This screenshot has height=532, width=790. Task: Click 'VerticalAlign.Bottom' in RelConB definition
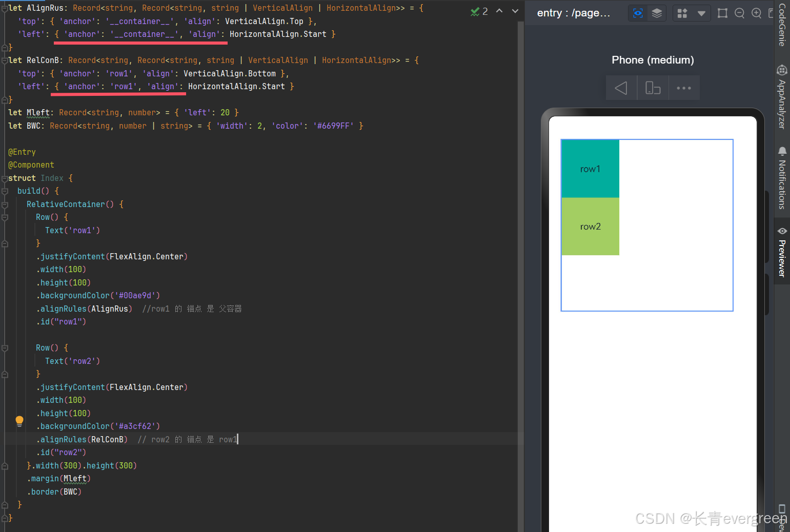point(230,73)
